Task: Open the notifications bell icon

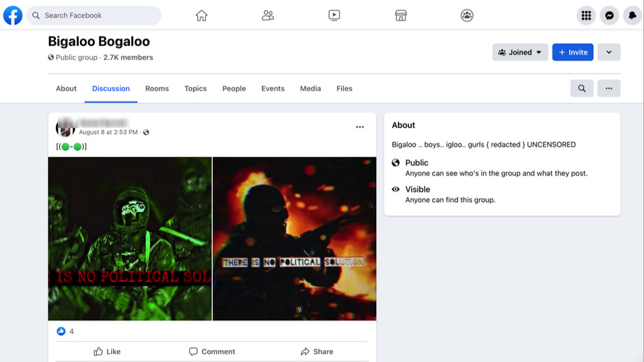Action: (x=632, y=15)
